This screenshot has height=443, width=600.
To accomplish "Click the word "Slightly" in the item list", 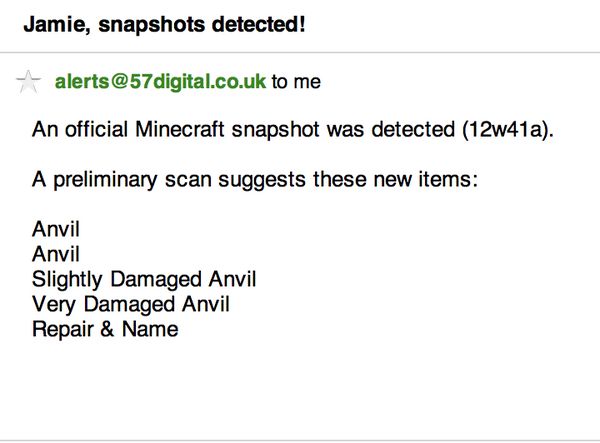I will click(x=66, y=279).
